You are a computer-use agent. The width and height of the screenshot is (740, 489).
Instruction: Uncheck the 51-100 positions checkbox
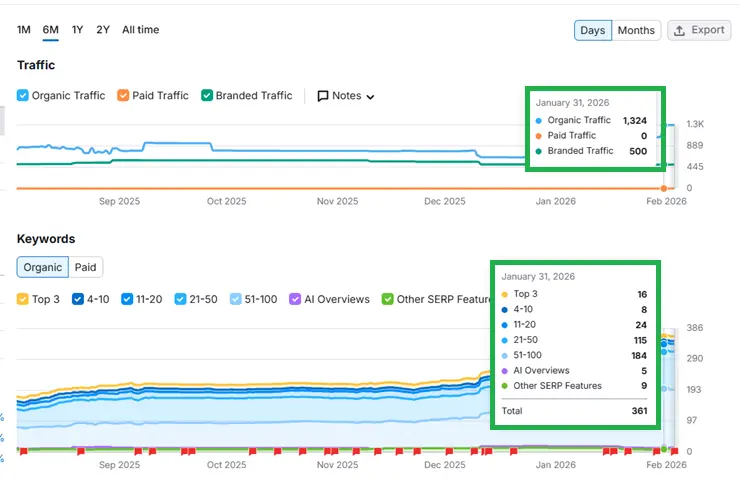(235, 299)
